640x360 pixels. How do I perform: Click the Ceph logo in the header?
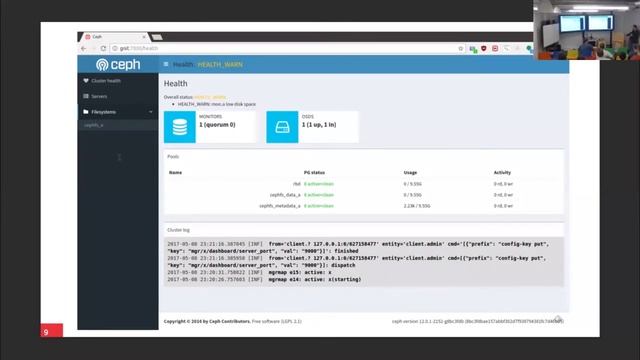point(118,64)
